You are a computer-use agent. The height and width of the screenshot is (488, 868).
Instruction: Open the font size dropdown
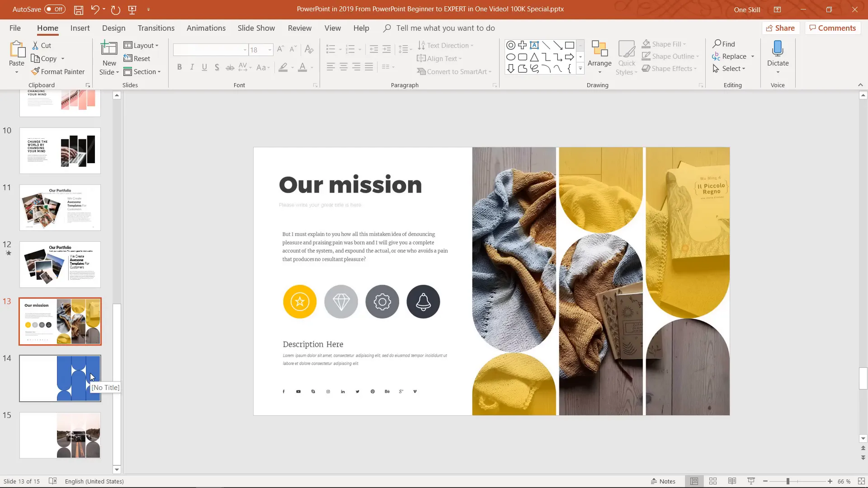click(269, 50)
